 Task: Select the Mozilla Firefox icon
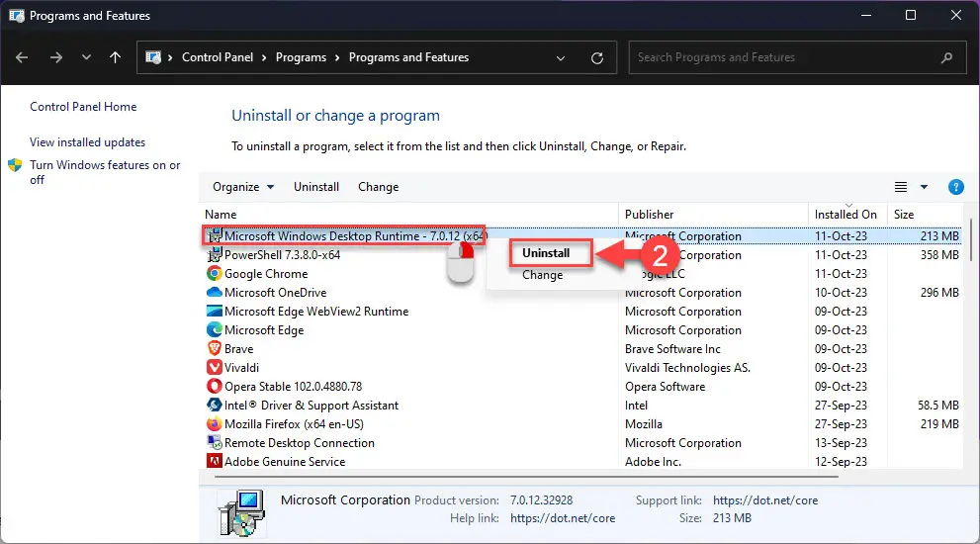point(215,423)
